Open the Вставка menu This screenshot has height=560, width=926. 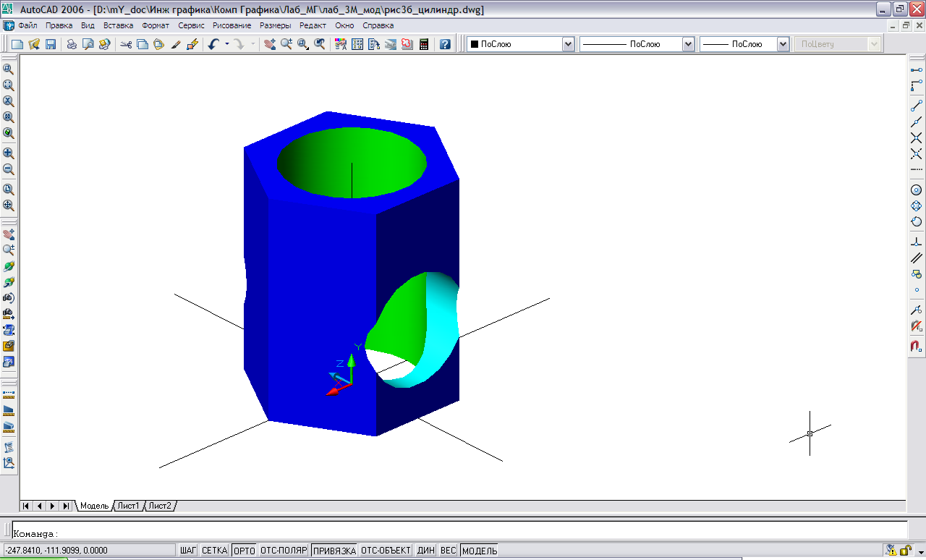coord(119,25)
